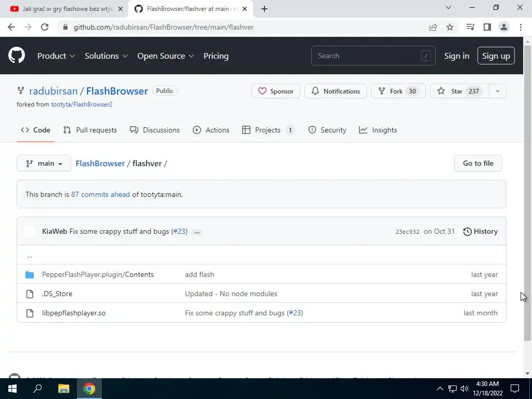
Task: Open the Actions tab
Action: pos(211,130)
